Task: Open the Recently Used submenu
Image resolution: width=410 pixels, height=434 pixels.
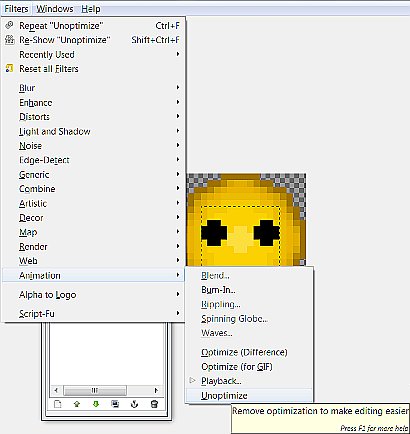Action: [93, 54]
